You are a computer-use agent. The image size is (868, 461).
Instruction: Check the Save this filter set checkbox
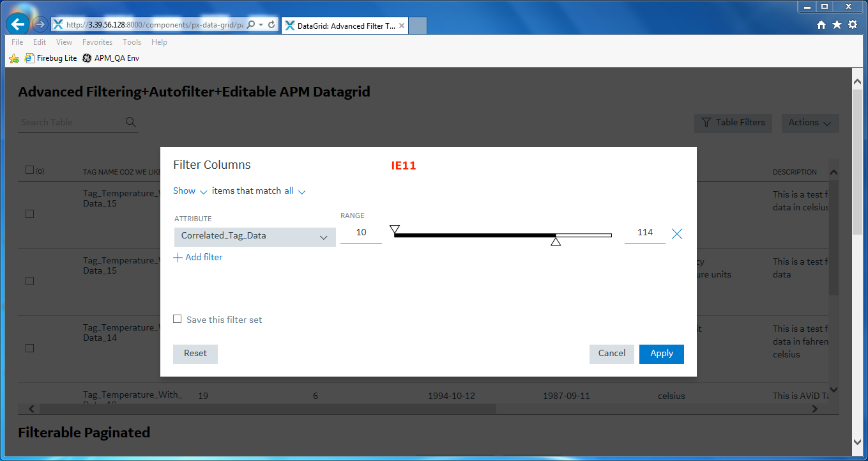[x=177, y=318]
